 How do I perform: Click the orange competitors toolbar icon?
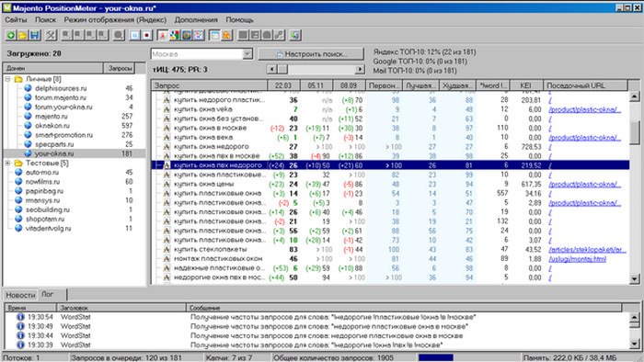click(226, 35)
